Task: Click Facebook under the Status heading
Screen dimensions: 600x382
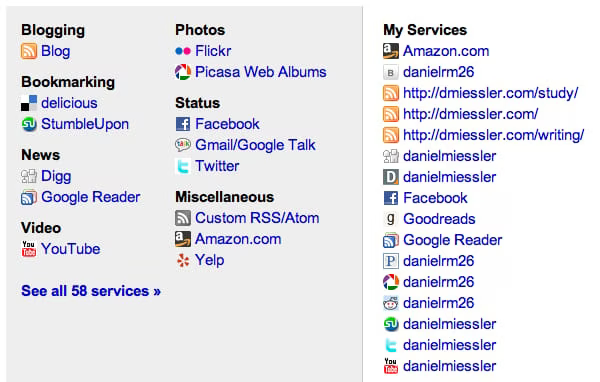Action: [227, 124]
